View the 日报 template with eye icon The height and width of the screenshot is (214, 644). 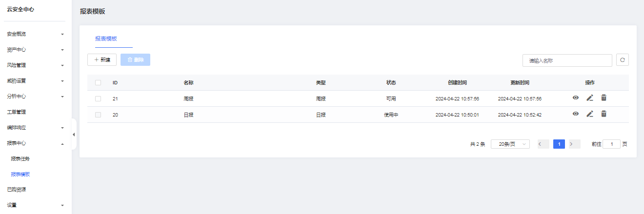[x=576, y=114]
